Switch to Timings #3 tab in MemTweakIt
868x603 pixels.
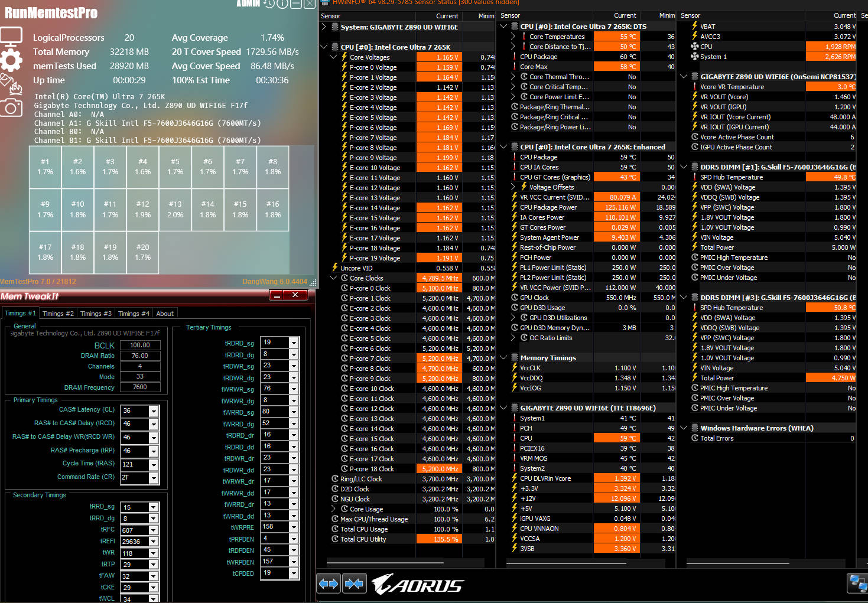pyautogui.click(x=96, y=314)
